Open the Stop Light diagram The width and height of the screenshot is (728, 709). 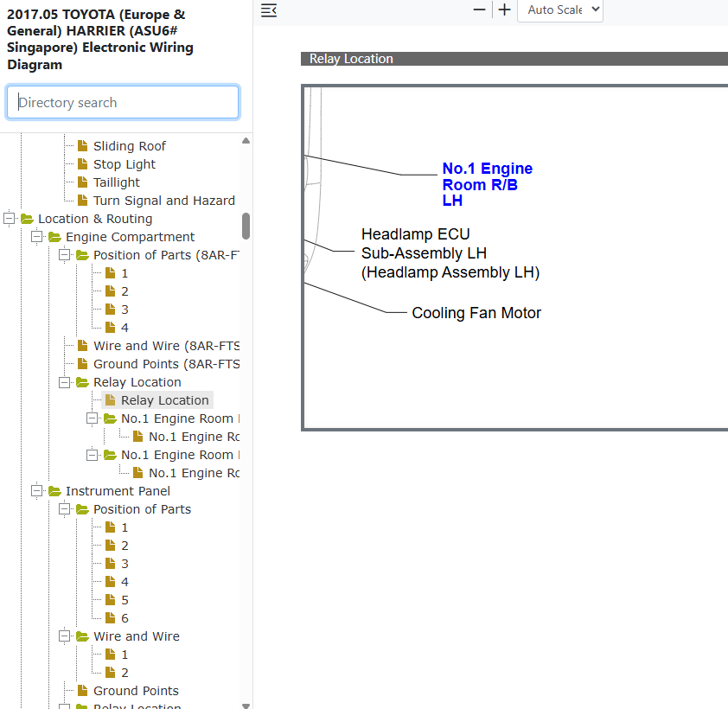(x=125, y=164)
